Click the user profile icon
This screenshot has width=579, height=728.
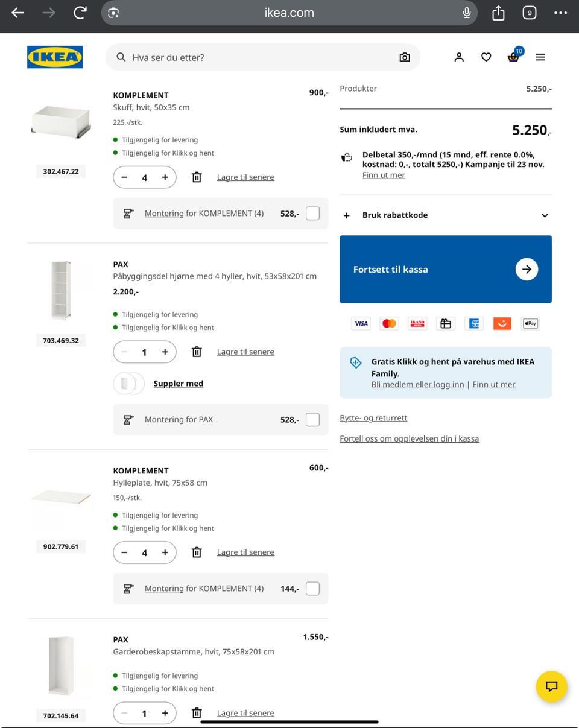(x=459, y=57)
